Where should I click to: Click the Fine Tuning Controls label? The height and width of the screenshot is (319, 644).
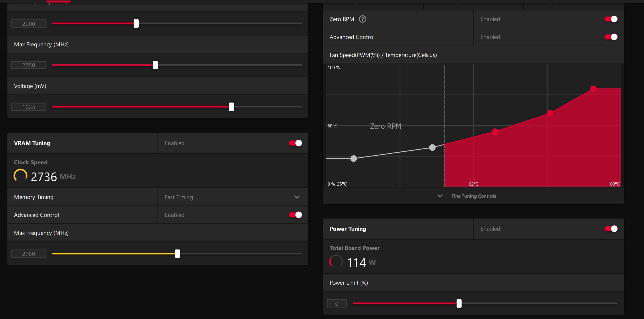pos(473,196)
